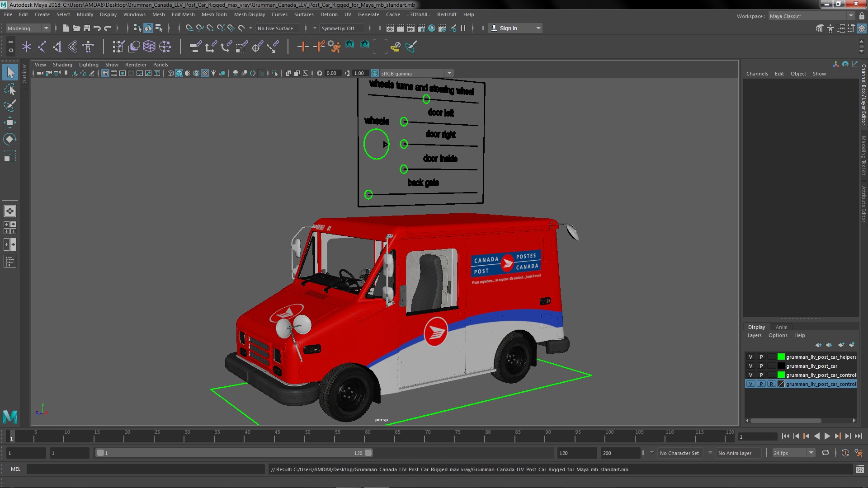Click the Create Locator star shelf icon
This screenshot has width=868, height=488.
[27, 47]
